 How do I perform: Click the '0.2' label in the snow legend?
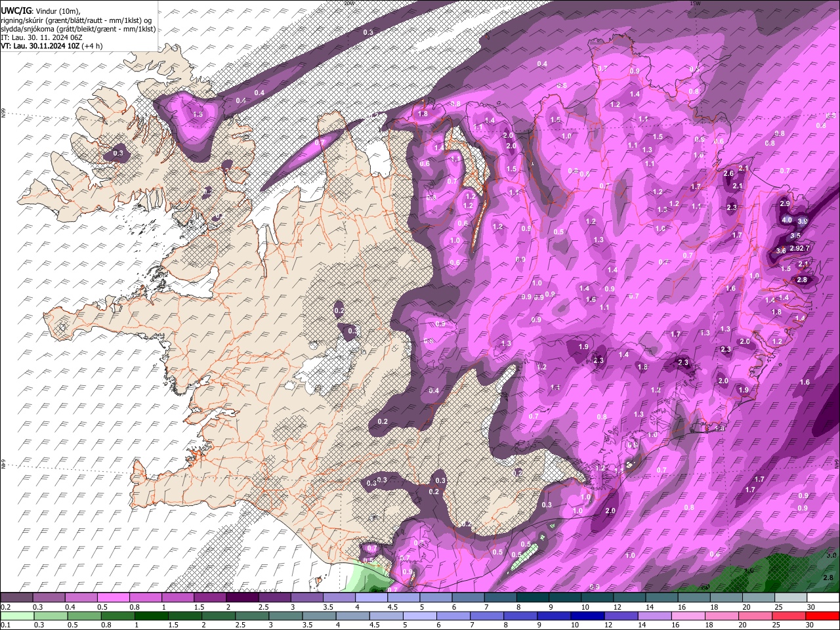[x=6, y=606]
